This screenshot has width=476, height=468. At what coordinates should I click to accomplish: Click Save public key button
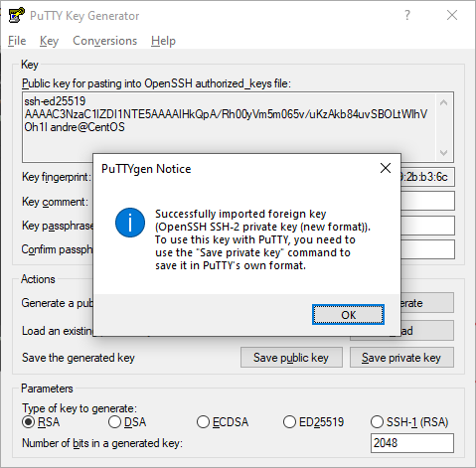click(x=291, y=358)
